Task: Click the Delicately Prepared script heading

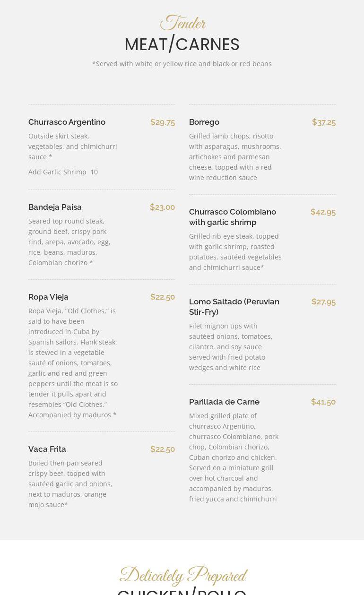Action: click(x=183, y=576)
